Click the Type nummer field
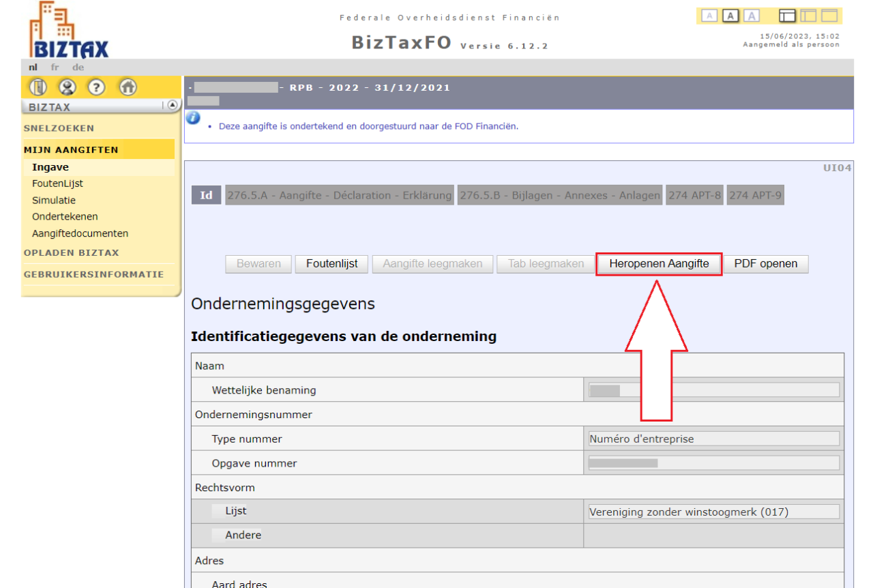Screen dimensions: 873x588 coord(713,439)
